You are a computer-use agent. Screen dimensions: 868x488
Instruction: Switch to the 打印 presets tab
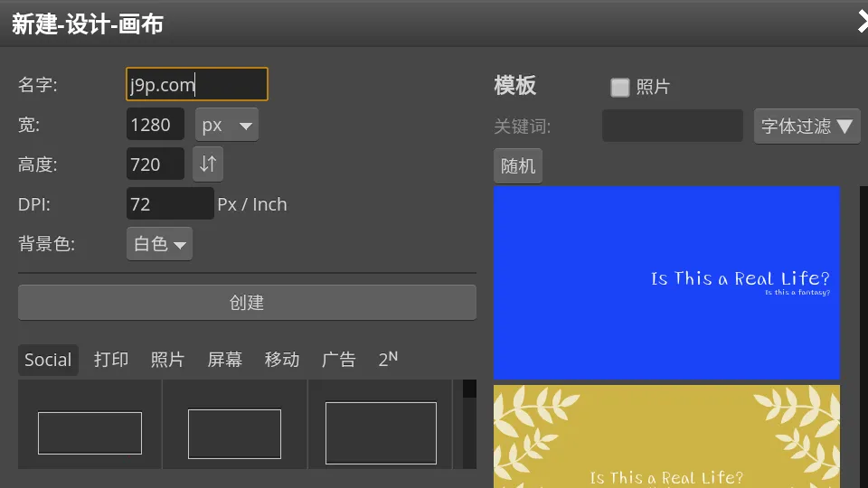[111, 360]
